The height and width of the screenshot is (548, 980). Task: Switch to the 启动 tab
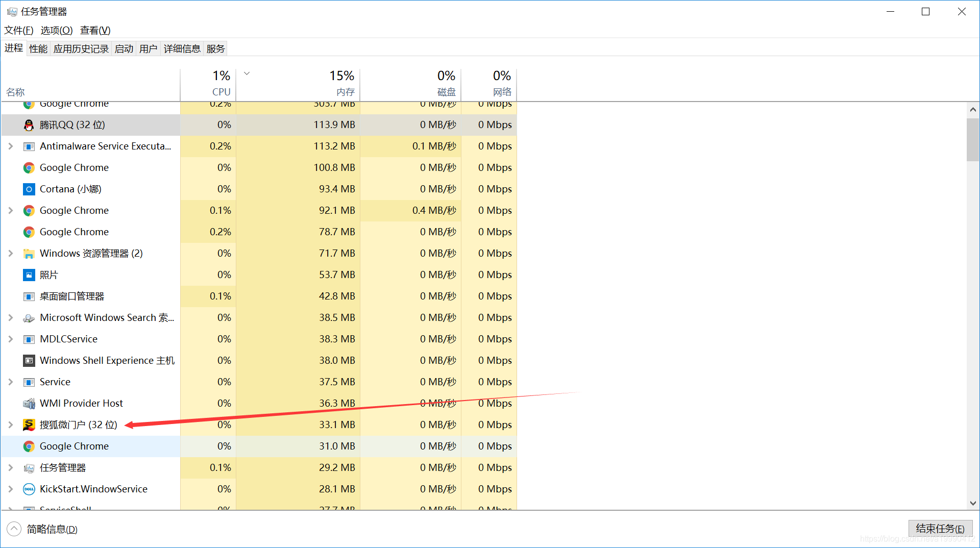[x=124, y=49]
